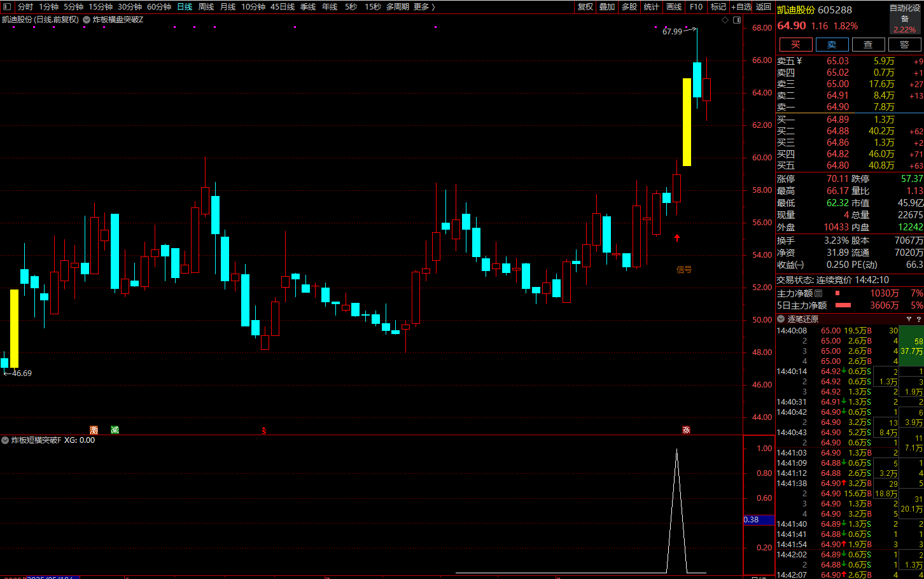The width and height of the screenshot is (924, 579).
Task: Expand the 炸板横盘突破Z indicator dropdown
Action: tap(87, 20)
